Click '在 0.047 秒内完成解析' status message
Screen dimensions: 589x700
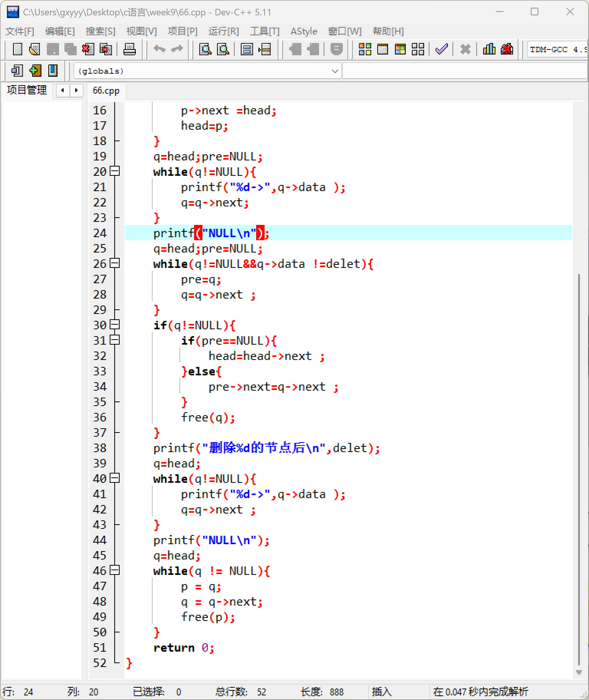[x=480, y=692]
